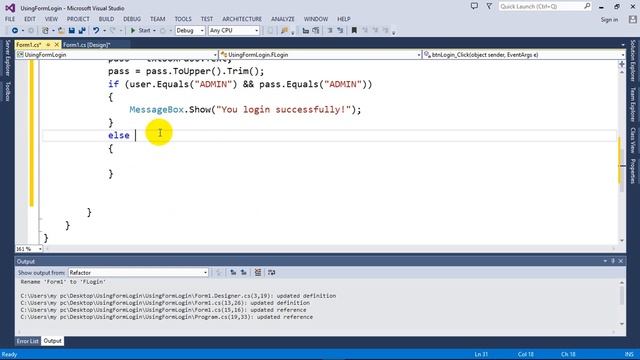Open the HELP menu

(x=344, y=19)
